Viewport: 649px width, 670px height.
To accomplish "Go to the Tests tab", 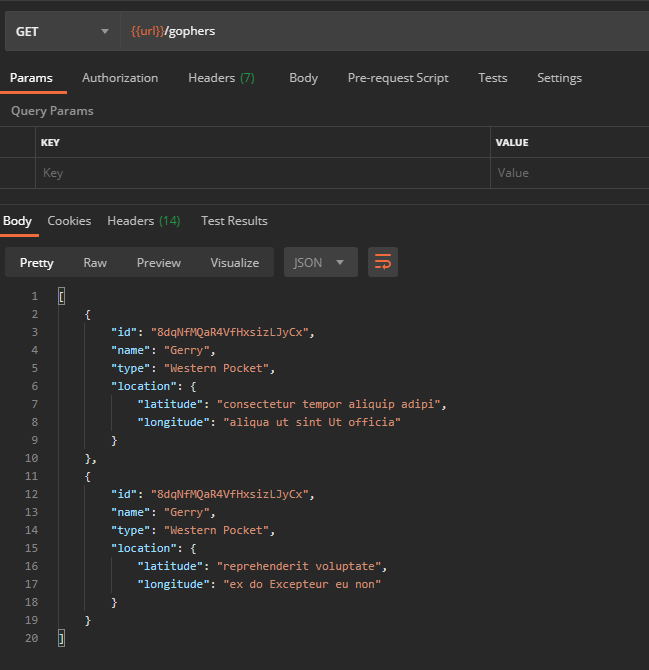I will [x=492, y=78].
